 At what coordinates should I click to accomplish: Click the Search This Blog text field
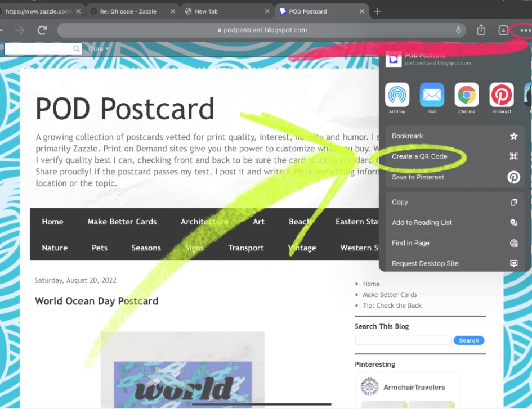[x=403, y=340]
